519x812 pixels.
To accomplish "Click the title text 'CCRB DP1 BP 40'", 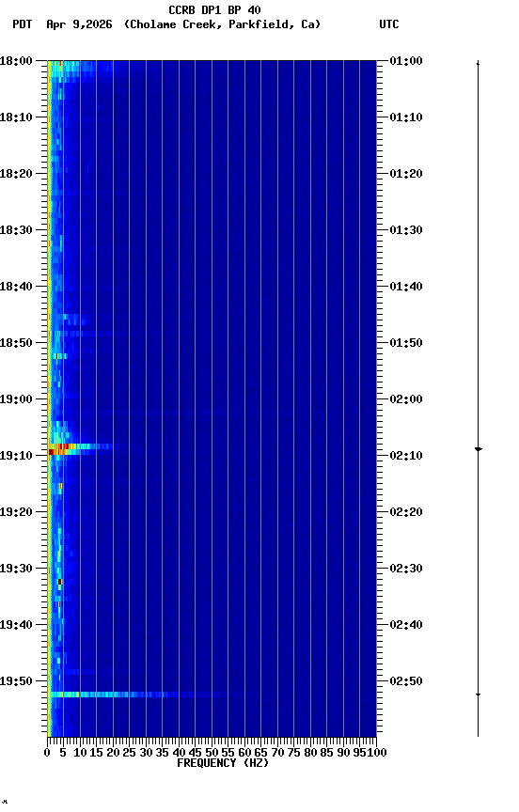I will [214, 10].
